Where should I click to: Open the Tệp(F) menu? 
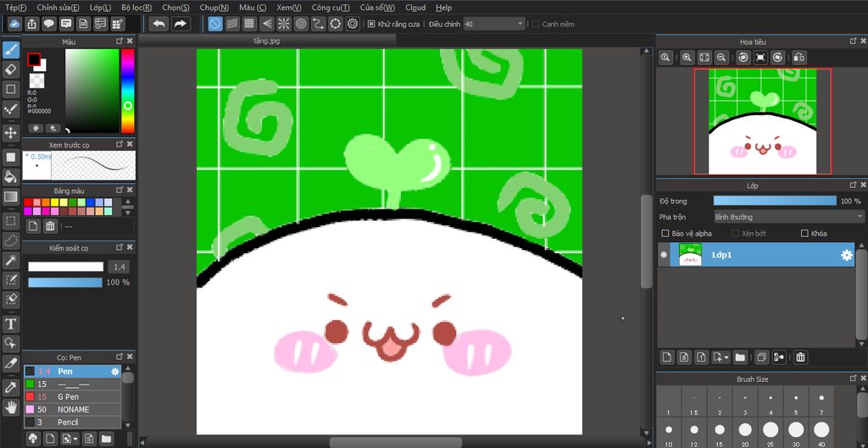[x=15, y=8]
